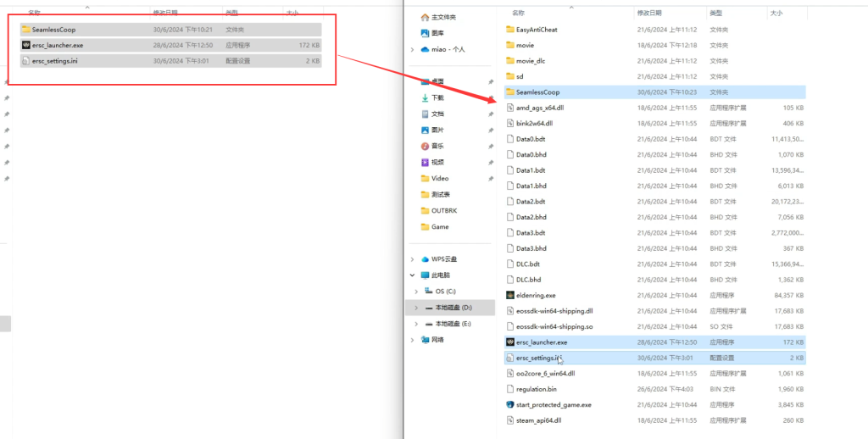Select the amd_ags_x64.dll file
The width and height of the screenshot is (868, 439).
point(539,108)
